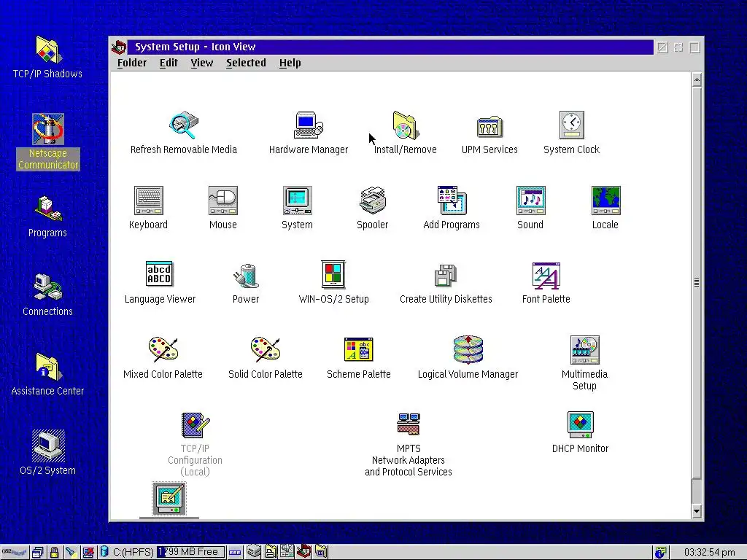Viewport: 747px width, 560px height.
Task: Click the System Setup toolbox tray icon
Action: coord(304,552)
